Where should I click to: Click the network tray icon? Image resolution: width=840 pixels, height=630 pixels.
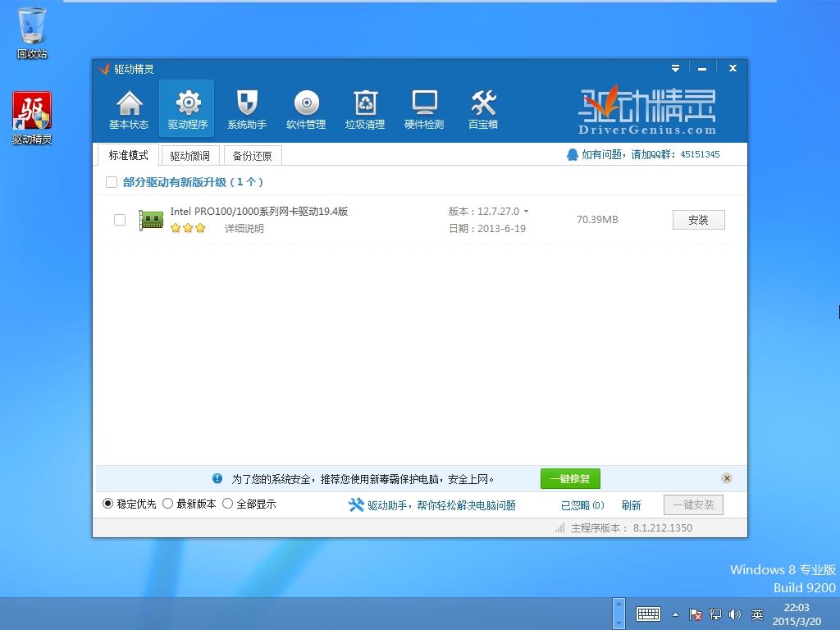point(715,614)
